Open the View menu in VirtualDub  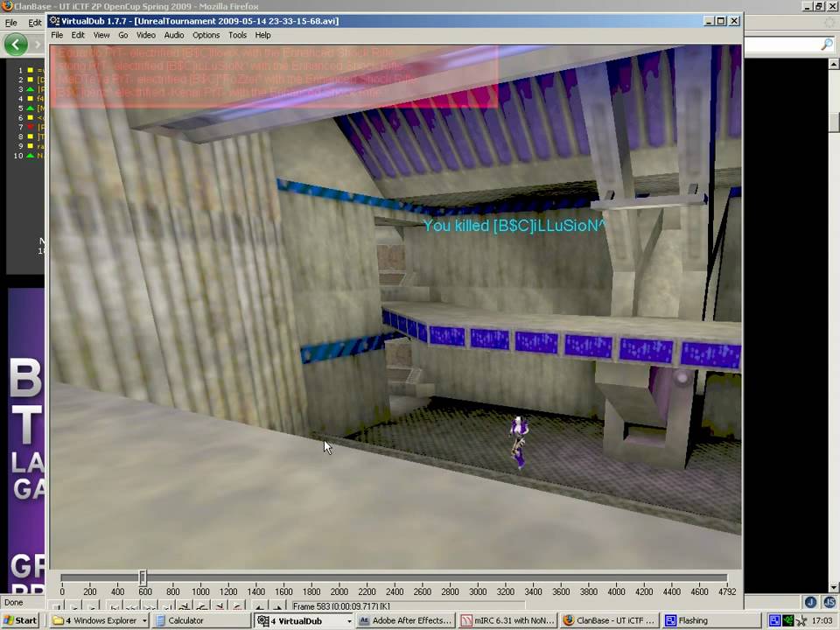[x=101, y=35]
